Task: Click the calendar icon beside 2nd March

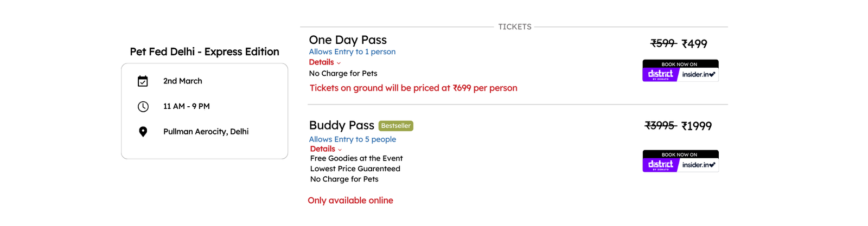Action: point(143,81)
